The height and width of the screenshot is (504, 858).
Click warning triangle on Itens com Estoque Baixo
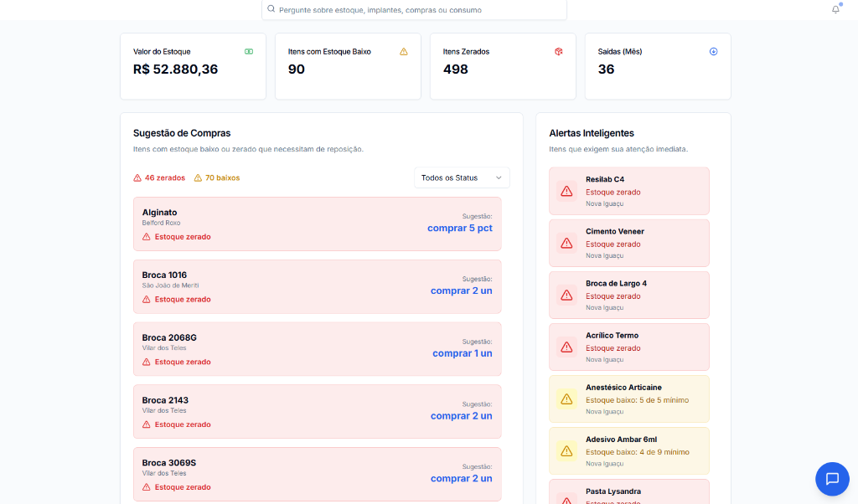(x=404, y=52)
